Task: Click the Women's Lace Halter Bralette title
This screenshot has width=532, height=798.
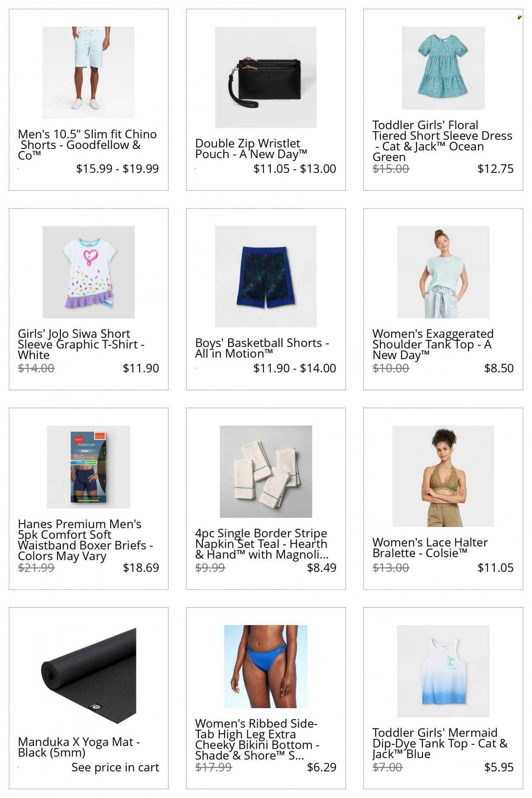Action: point(430,548)
